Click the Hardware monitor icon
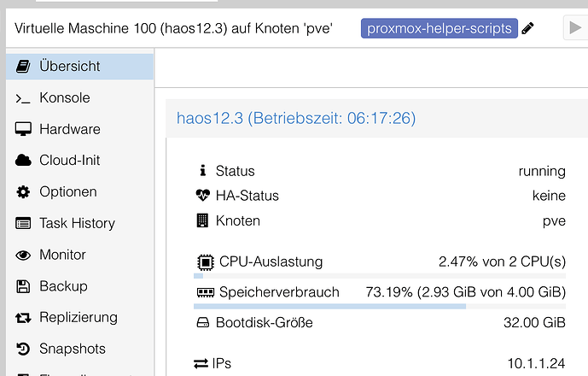The height and width of the screenshot is (376, 588). (x=23, y=129)
